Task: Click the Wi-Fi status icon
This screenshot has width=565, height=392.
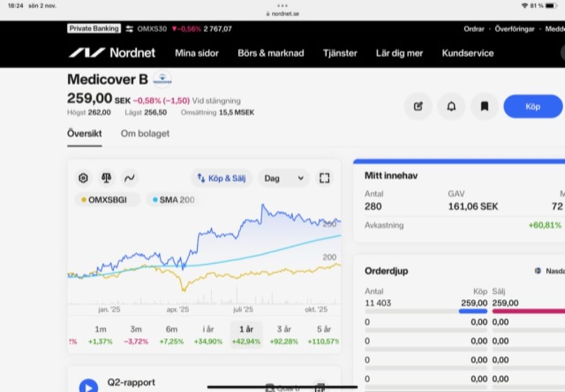Action: click(525, 6)
